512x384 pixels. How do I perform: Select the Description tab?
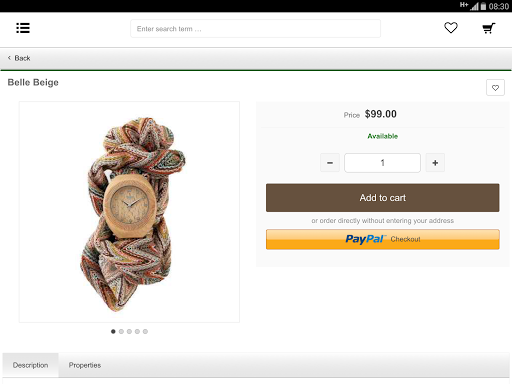pos(30,365)
